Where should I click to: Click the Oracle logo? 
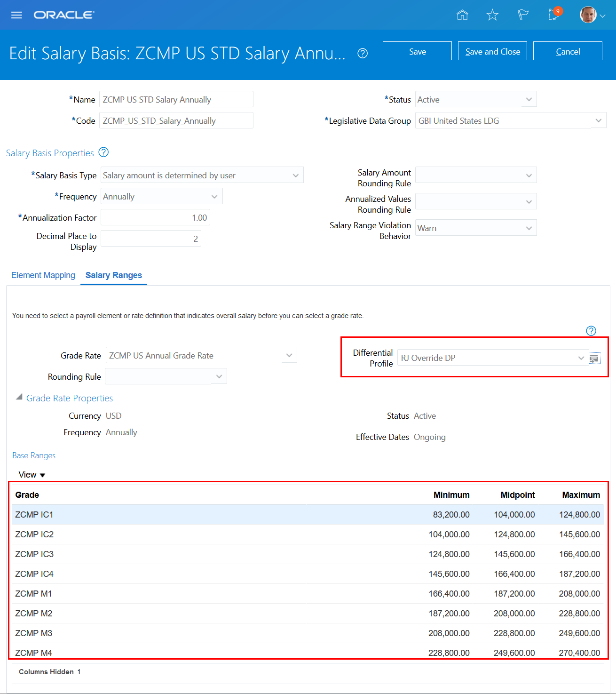(x=64, y=15)
